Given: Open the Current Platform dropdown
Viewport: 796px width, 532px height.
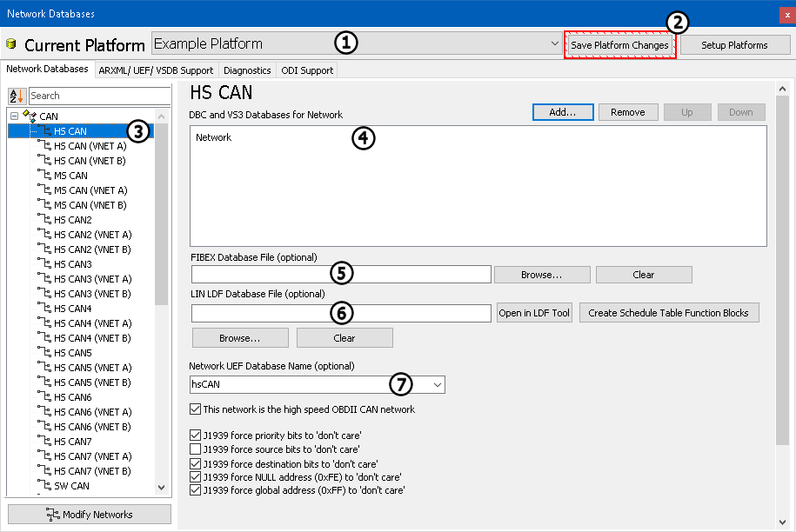Looking at the screenshot, I should (x=555, y=43).
